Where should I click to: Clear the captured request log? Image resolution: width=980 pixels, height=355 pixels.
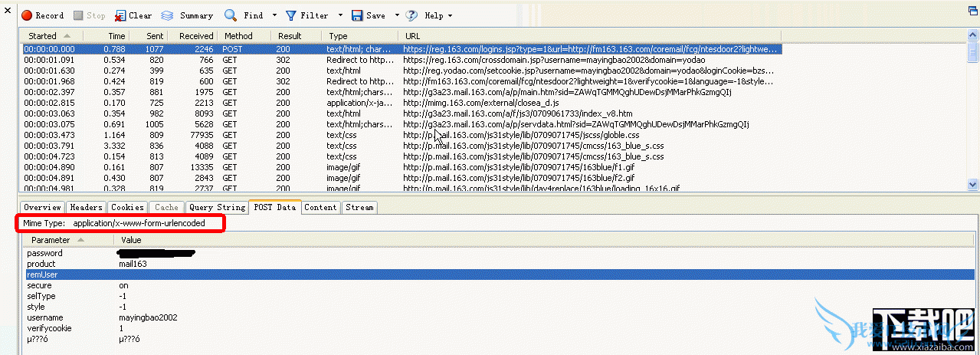[x=133, y=15]
